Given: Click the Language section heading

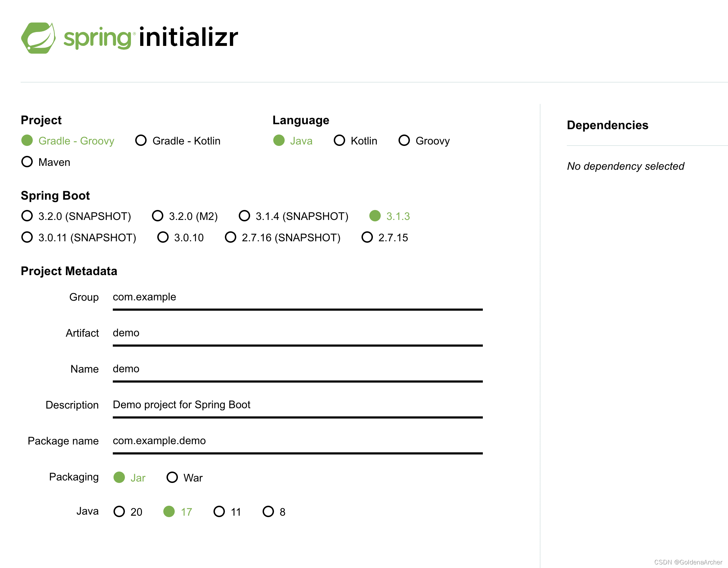Looking at the screenshot, I should 301,120.
